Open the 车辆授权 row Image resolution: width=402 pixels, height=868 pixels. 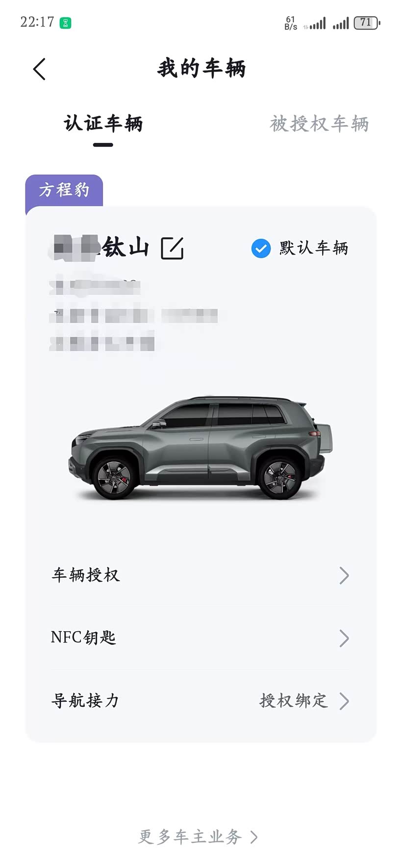click(201, 575)
